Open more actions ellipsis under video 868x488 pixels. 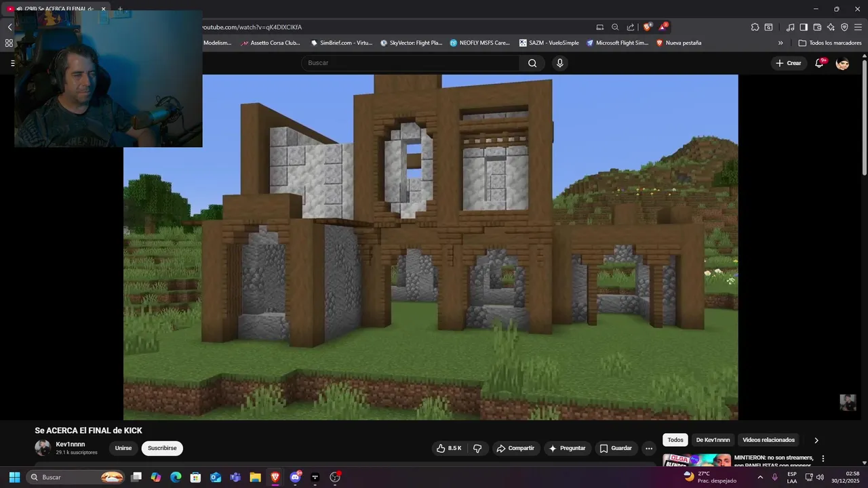point(649,448)
